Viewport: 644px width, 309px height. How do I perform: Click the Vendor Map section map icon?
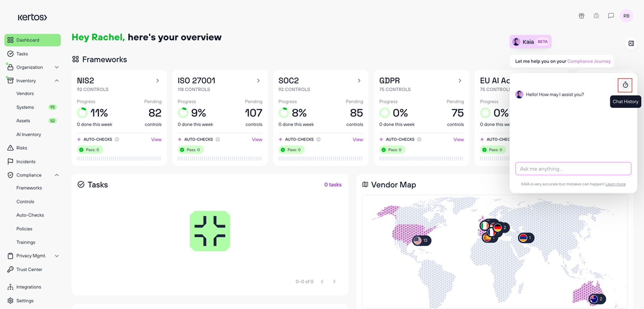click(365, 184)
